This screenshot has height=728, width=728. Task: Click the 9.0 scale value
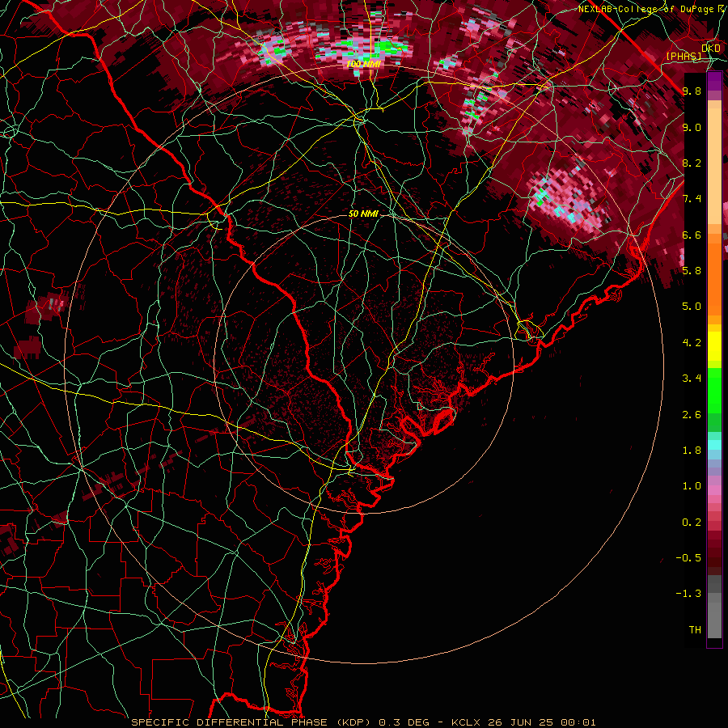[x=692, y=127]
